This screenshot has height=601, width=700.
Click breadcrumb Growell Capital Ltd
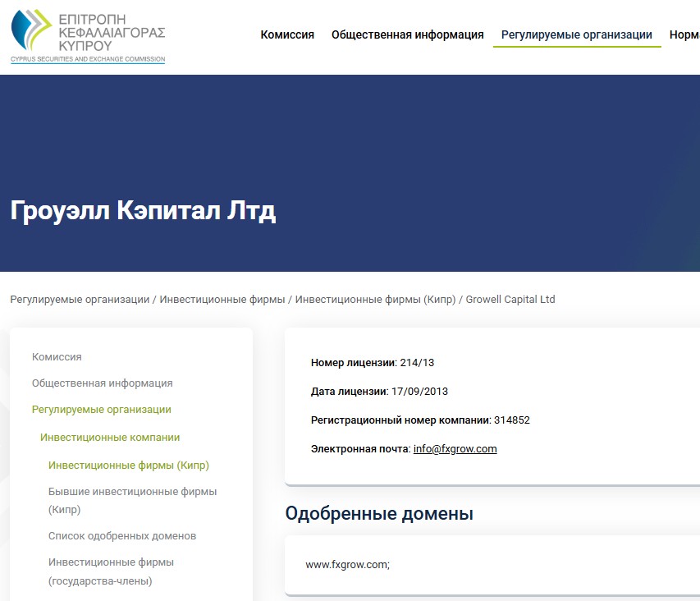point(510,299)
